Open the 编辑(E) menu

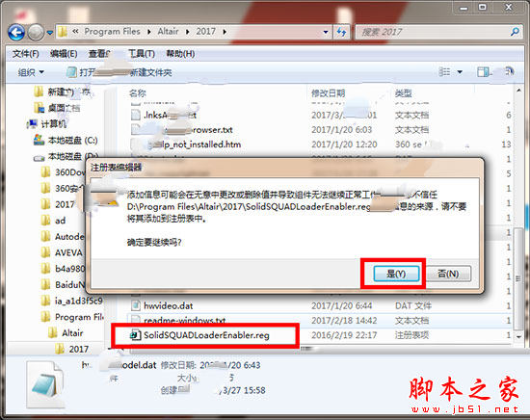coord(64,54)
